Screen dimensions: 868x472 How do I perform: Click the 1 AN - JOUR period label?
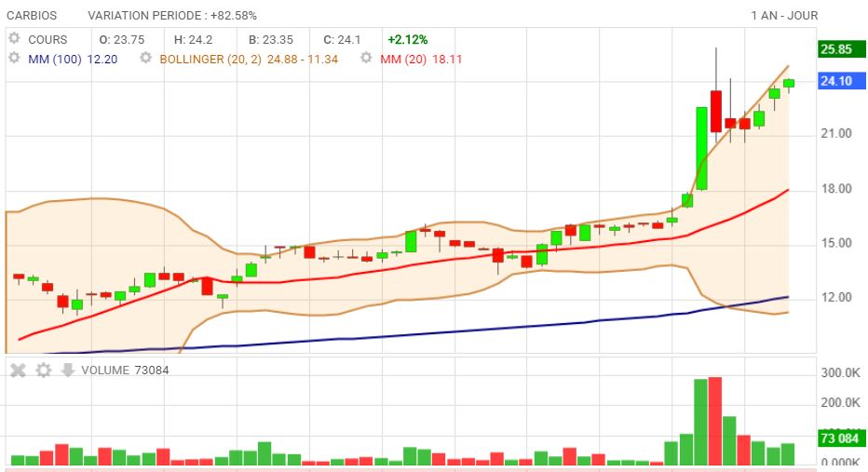coord(784,16)
